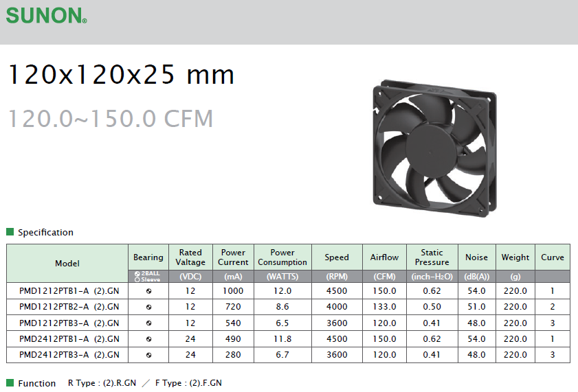578x392 pixels.
Task: Click the 720 mA current value
Action: 233,307
